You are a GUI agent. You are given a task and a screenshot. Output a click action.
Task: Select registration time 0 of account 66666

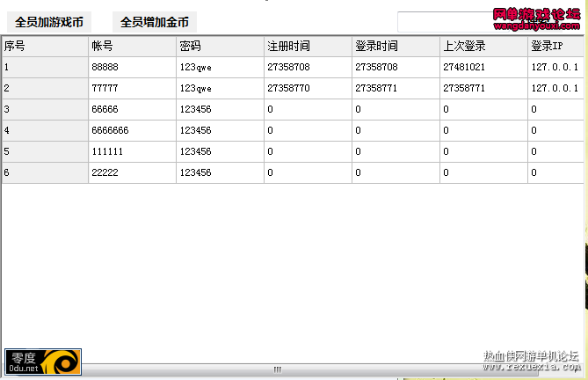308,110
